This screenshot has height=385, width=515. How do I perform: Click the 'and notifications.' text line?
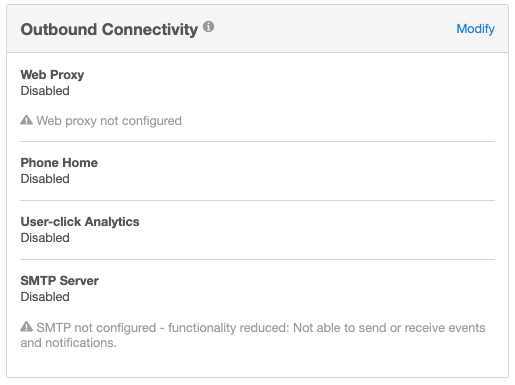tap(69, 343)
